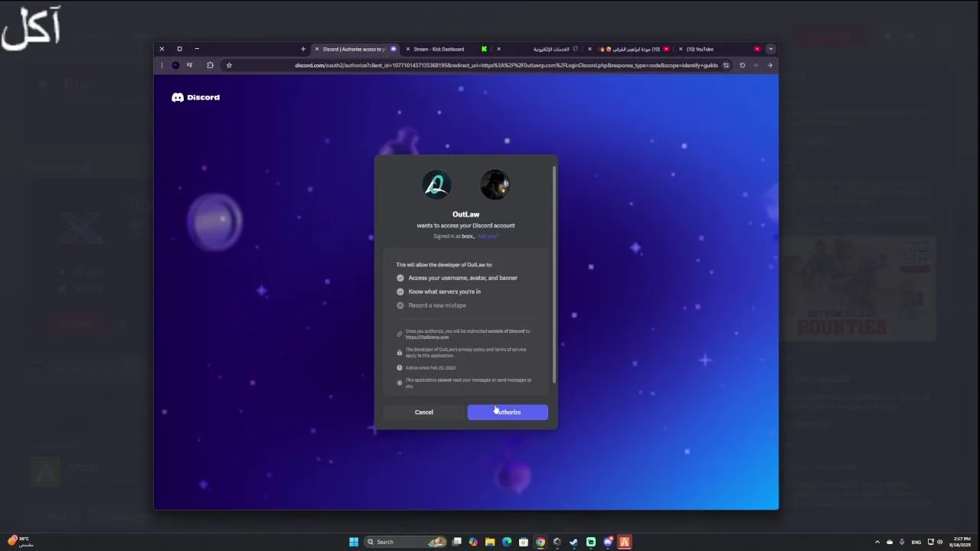Click the OutLaw application avatar
Viewport: 980px width, 551px height.
pos(436,184)
